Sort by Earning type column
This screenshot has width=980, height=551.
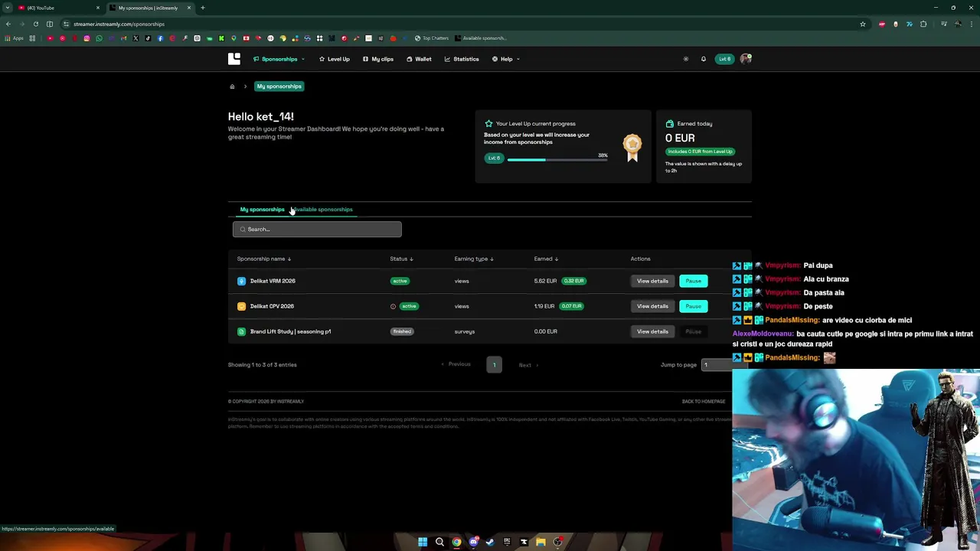[x=474, y=259]
